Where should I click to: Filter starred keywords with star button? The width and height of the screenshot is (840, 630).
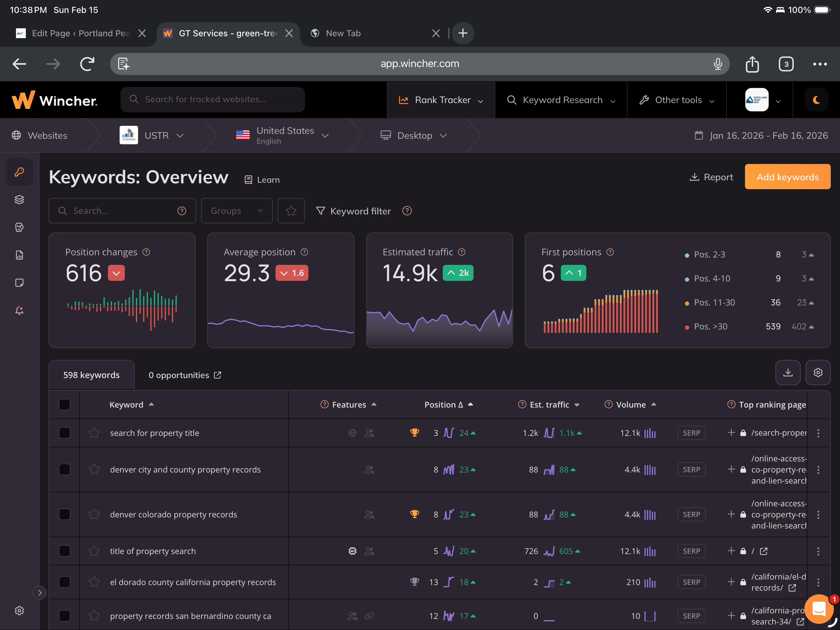[x=291, y=211]
